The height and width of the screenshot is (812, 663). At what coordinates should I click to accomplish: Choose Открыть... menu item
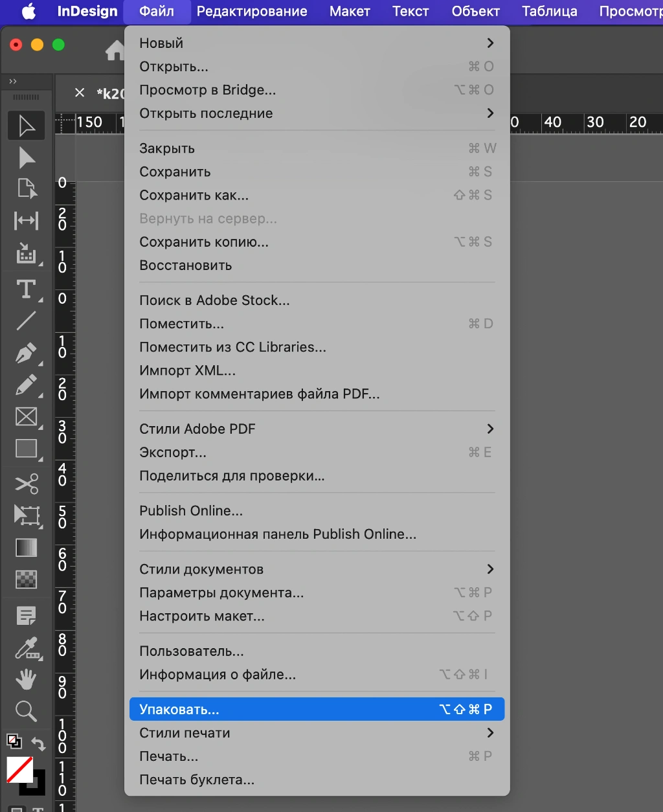317,67
